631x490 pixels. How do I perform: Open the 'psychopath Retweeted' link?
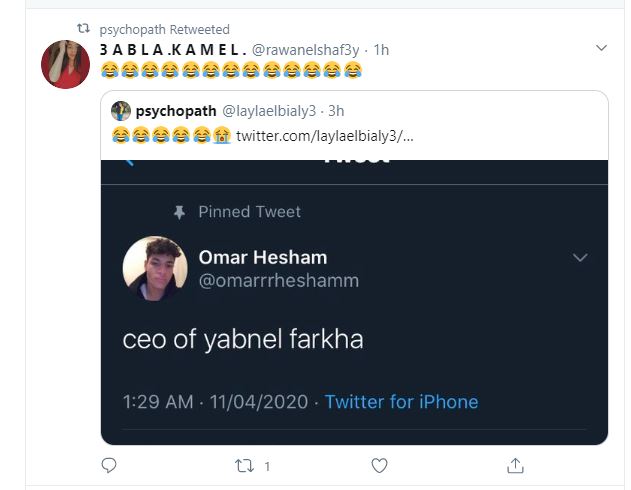(x=165, y=29)
